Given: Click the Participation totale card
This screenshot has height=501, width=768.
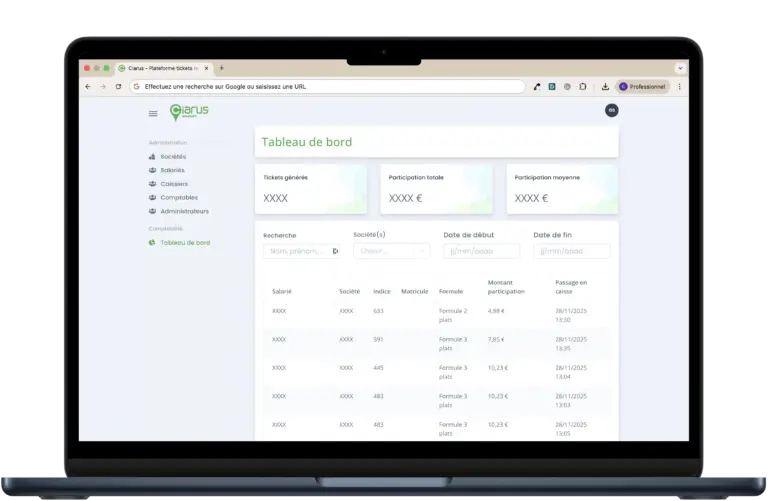Looking at the screenshot, I should point(436,189).
